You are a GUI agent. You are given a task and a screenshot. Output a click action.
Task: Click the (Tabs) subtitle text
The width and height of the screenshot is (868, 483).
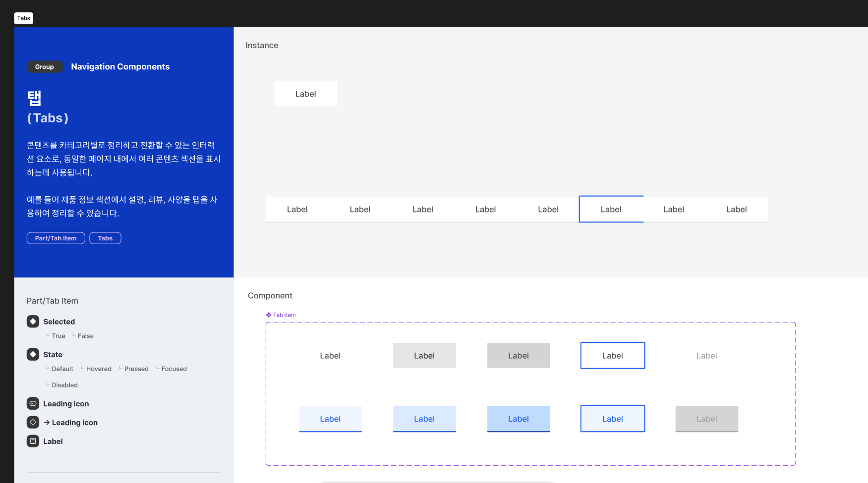[48, 118]
